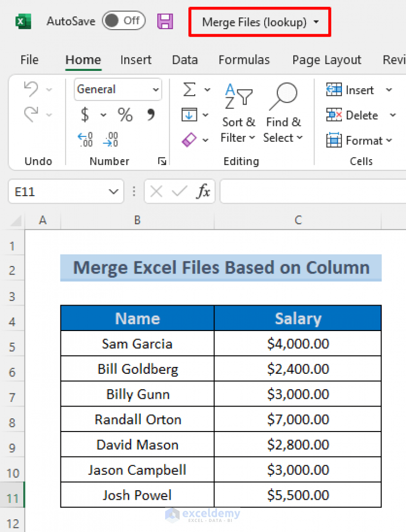
Task: Open the General number format dropdown
Action: coord(118,89)
